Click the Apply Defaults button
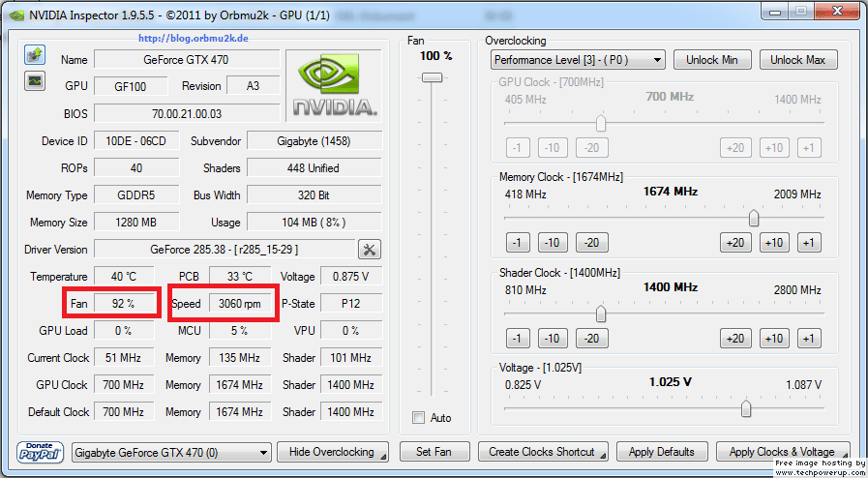This screenshot has width=868, height=478. (662, 452)
